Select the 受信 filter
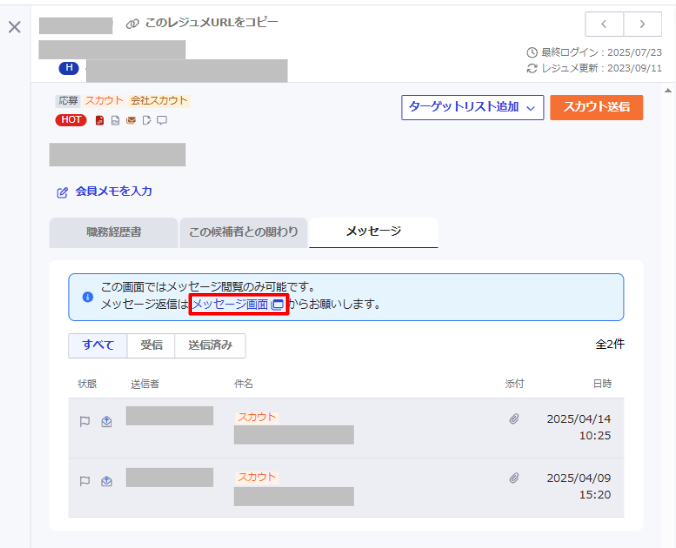 [x=151, y=345]
